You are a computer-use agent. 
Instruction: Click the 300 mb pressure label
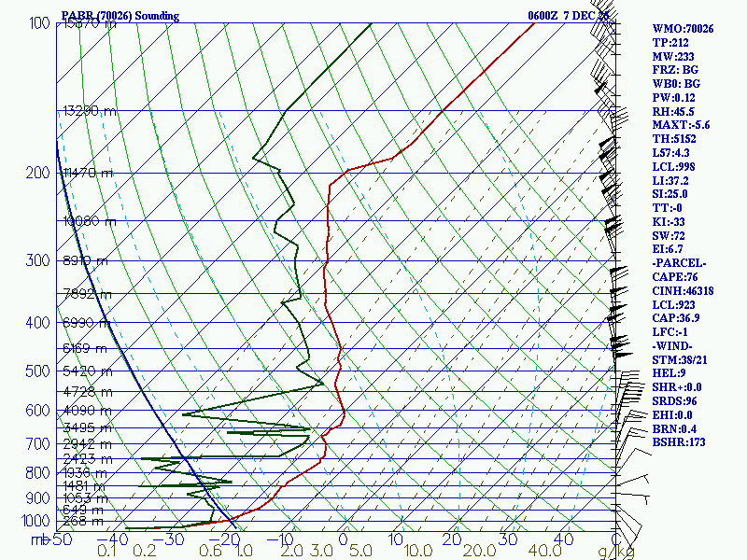click(x=37, y=260)
